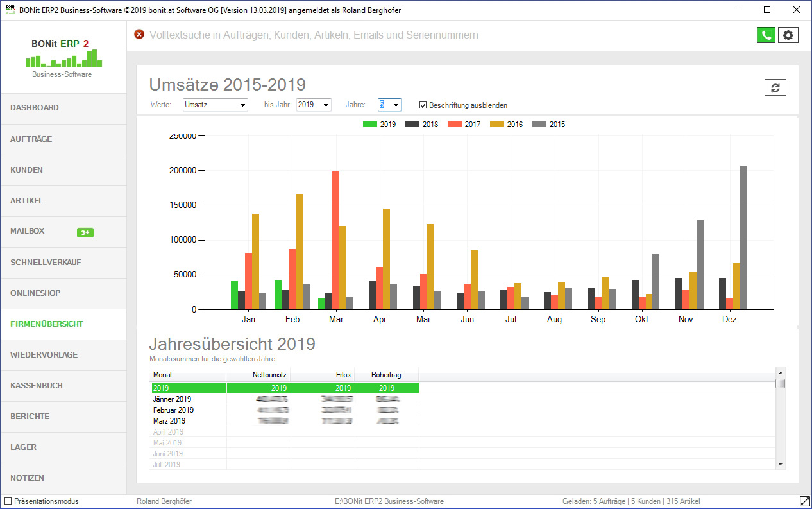Image resolution: width=812 pixels, height=509 pixels.
Task: Click the green phone call icon
Action: (766, 35)
